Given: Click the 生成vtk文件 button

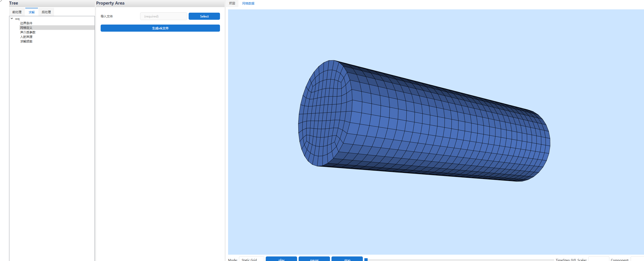Looking at the screenshot, I should coord(160,28).
